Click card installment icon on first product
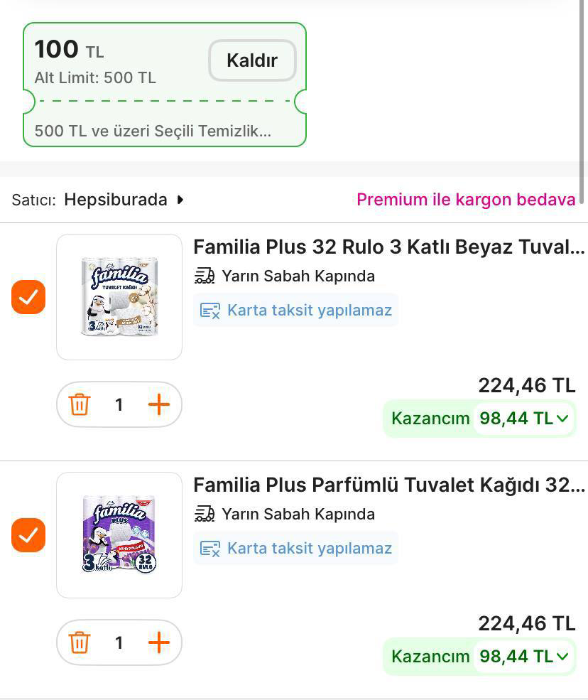 click(x=210, y=311)
